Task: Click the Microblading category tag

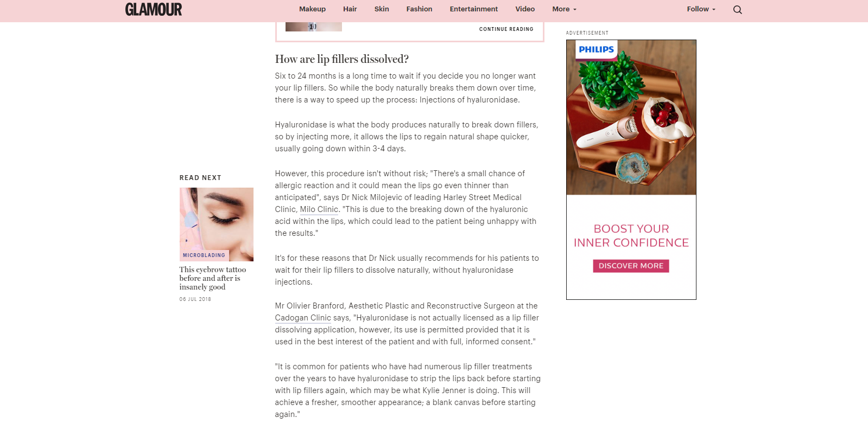Action: (x=204, y=255)
